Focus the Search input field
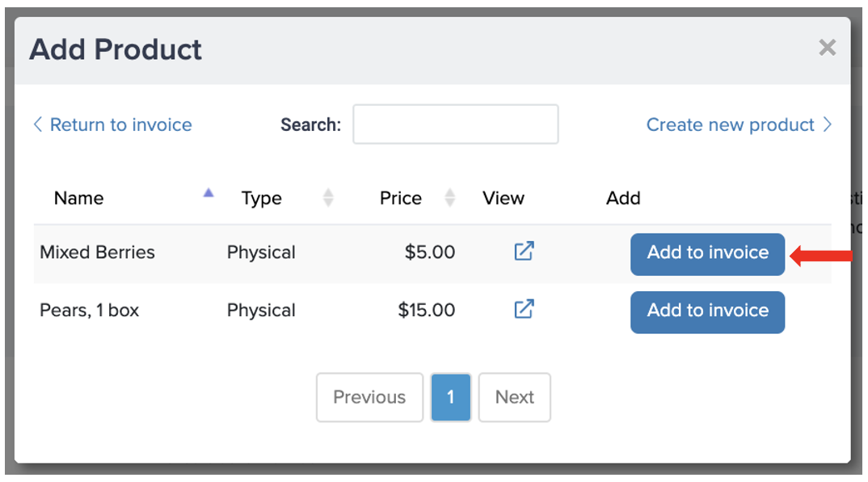The image size is (868, 482). pos(456,124)
